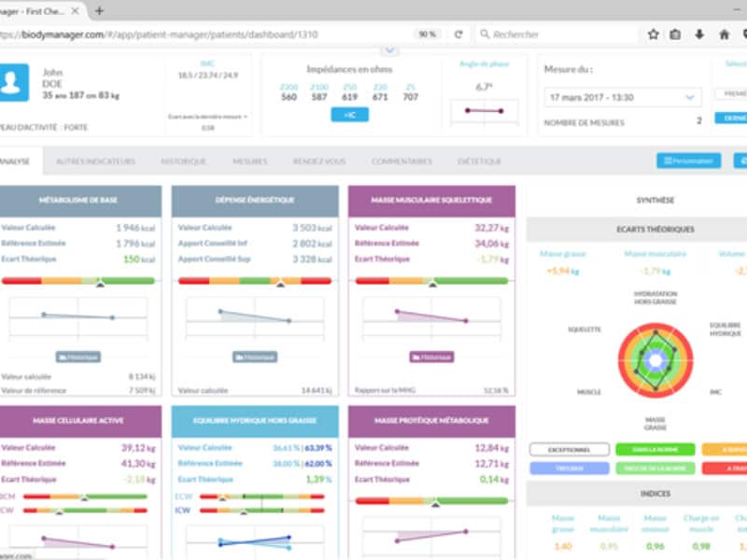The image size is (747, 560).
Task: Toggle the Exceptionnel legend filter
Action: point(569,449)
